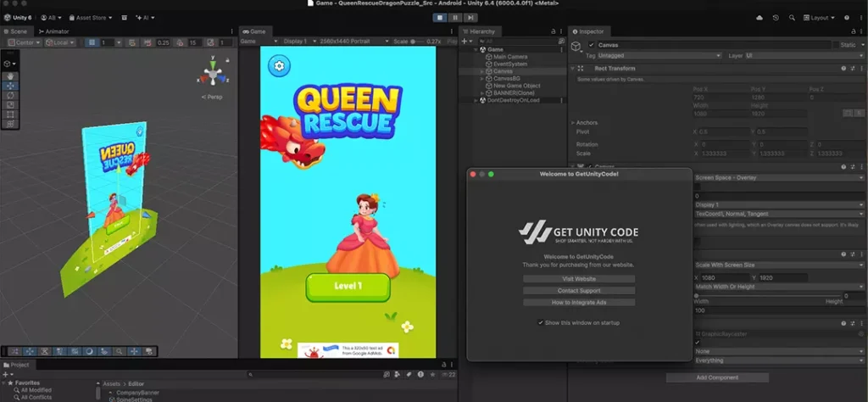Open the Asset Store dropdown
Viewport: 868px width, 402px height.
coord(90,18)
